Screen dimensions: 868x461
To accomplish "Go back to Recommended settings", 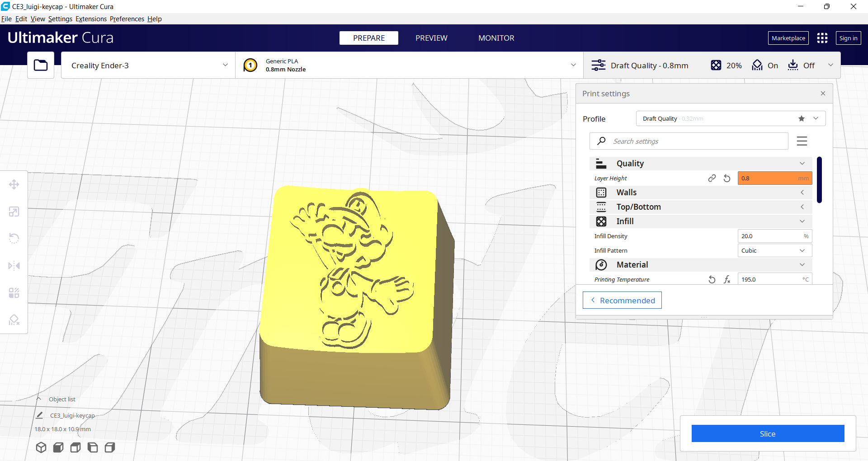I will 622,301.
